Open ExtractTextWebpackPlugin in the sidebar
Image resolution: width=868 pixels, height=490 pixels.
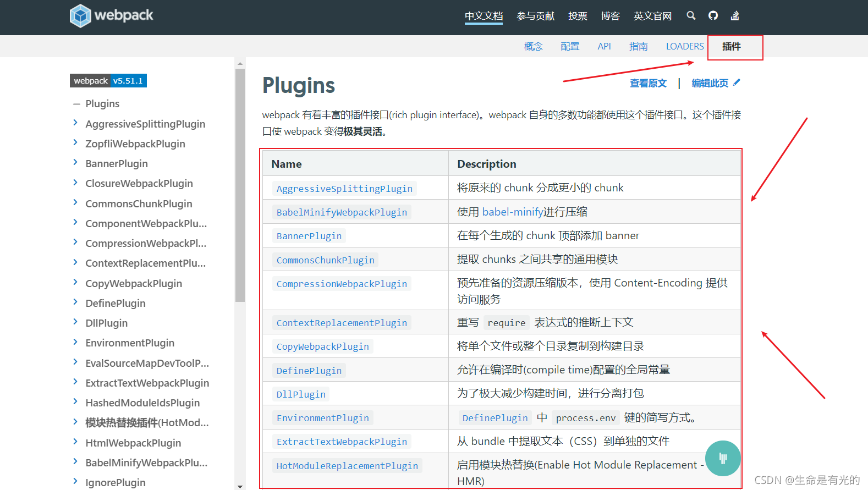[x=147, y=383]
